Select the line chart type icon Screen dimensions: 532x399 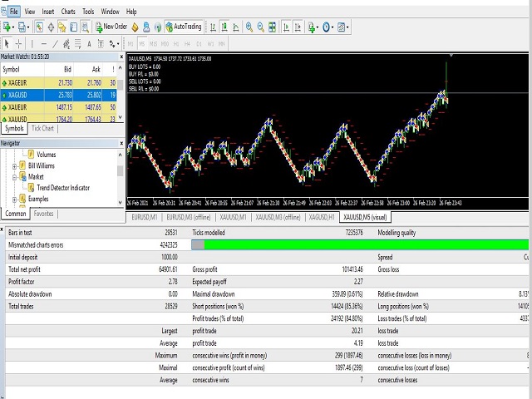pyautogui.click(x=236, y=27)
